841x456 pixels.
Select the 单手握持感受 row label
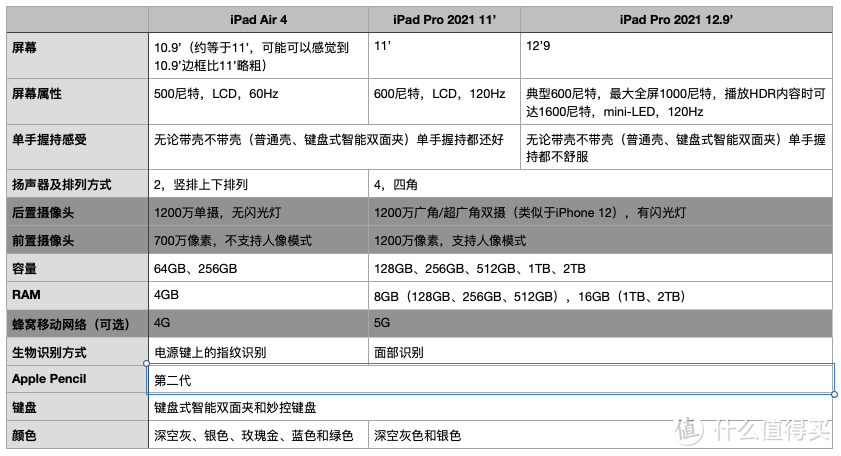click(77, 148)
